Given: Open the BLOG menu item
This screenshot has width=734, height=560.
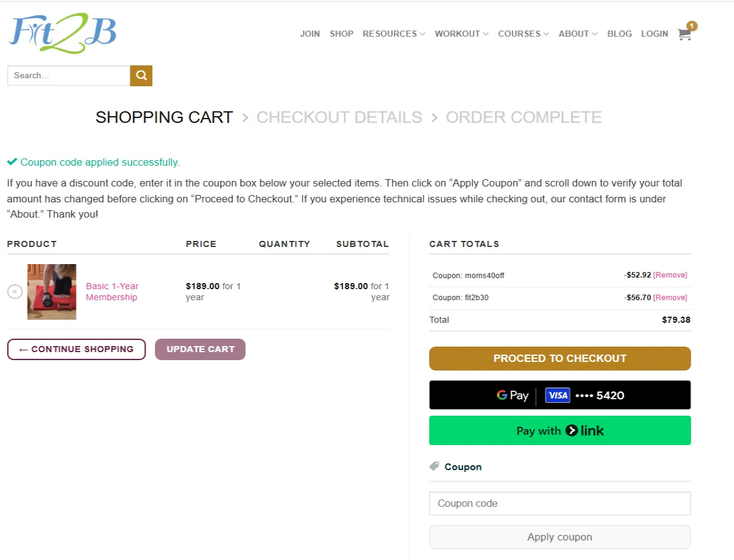Looking at the screenshot, I should 619,34.
